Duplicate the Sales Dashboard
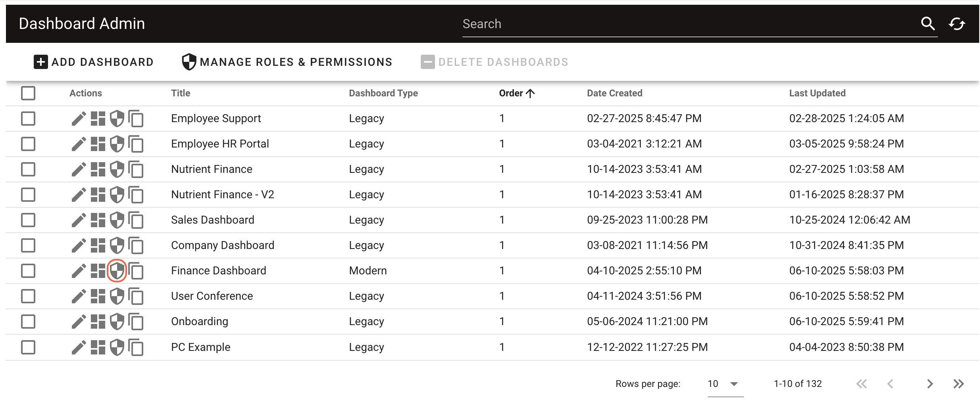 pyautogui.click(x=137, y=220)
